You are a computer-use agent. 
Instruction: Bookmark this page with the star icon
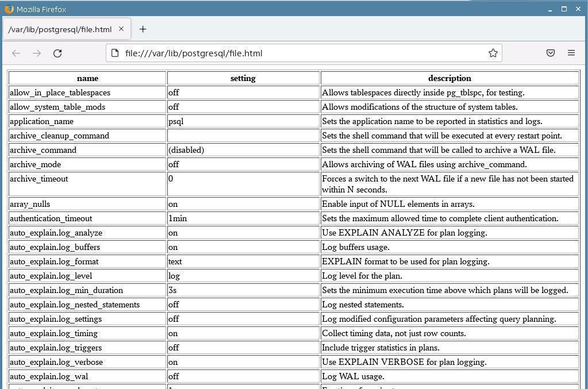tap(493, 53)
